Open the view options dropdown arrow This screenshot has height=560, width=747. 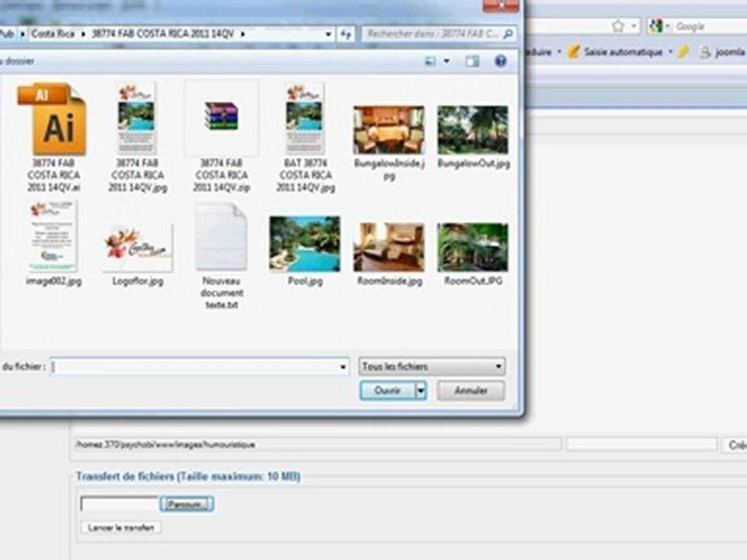[447, 61]
